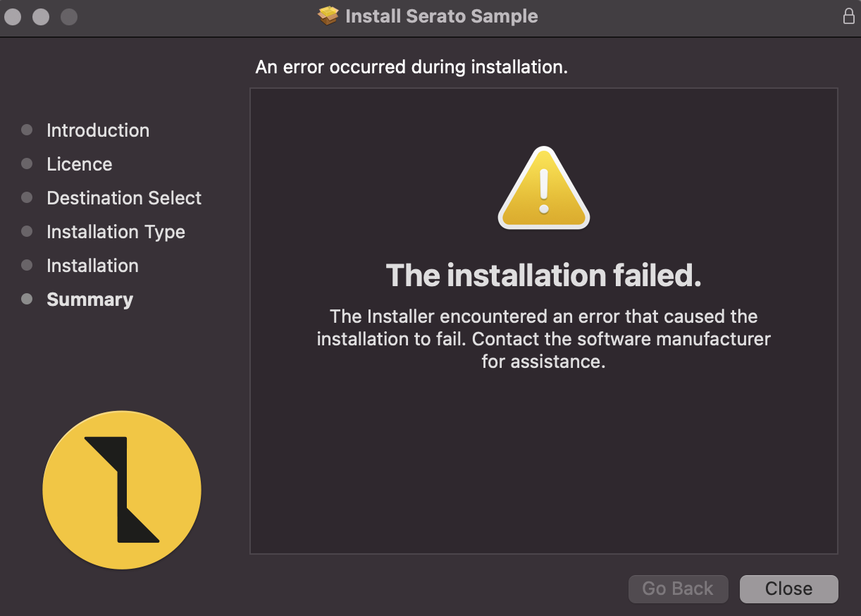Image resolution: width=861 pixels, height=616 pixels.
Task: Select the Licence step in sidebar
Action: pyautogui.click(x=80, y=164)
